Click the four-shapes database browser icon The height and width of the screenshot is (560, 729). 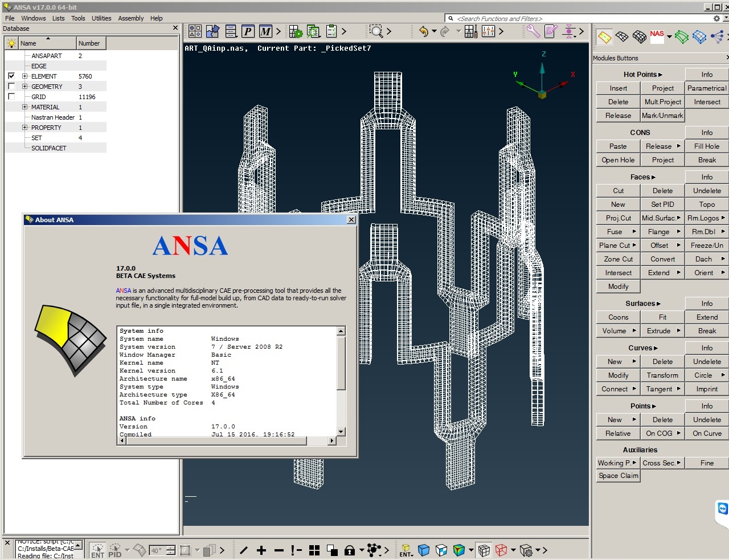pyautogui.click(x=195, y=31)
